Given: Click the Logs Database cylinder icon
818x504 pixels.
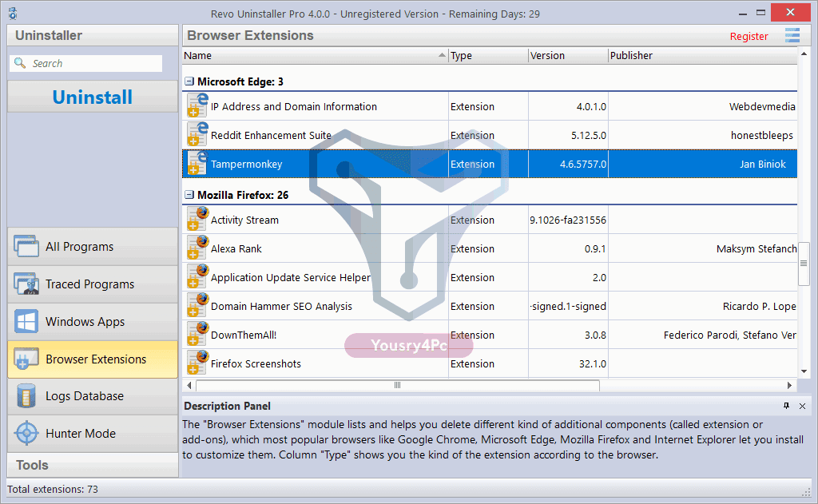Looking at the screenshot, I should (26, 396).
